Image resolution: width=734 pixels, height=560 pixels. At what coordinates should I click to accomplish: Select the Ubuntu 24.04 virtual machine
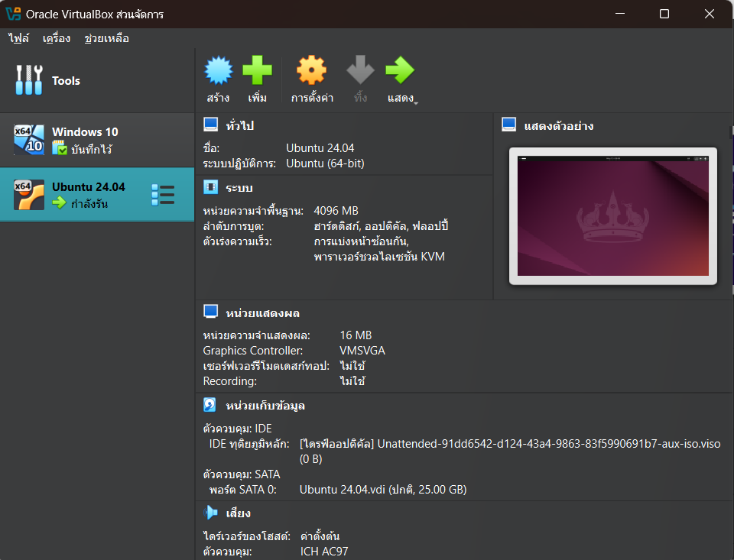97,194
